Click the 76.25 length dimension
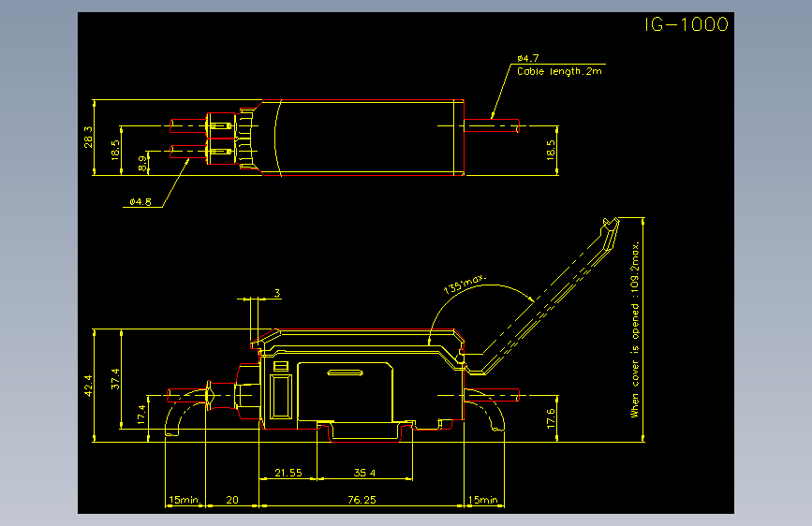Screen dimensions: 812x526 click(362, 500)
